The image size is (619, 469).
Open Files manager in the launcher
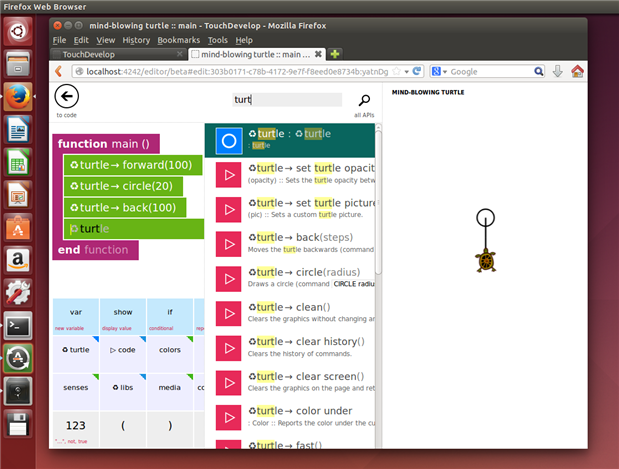tap(18, 64)
